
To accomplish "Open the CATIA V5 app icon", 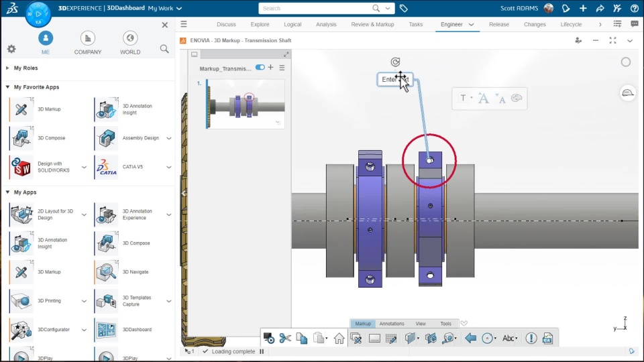I will (x=106, y=167).
